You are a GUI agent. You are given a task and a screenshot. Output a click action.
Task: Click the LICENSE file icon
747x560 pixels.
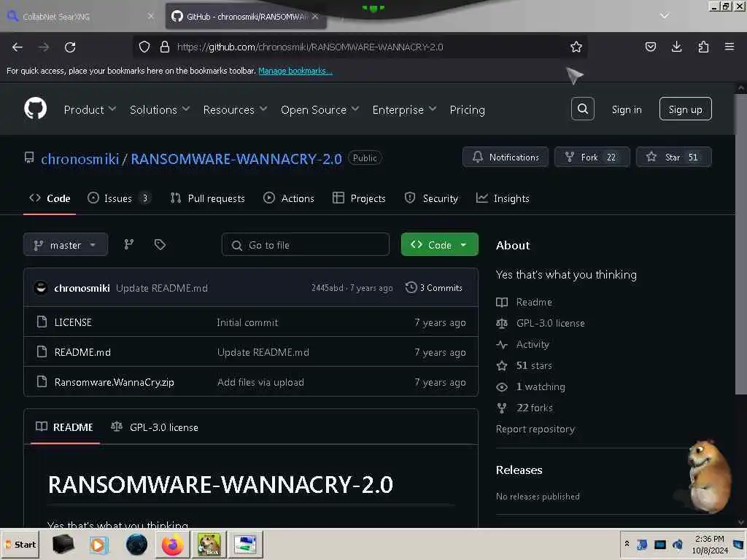[42, 322]
